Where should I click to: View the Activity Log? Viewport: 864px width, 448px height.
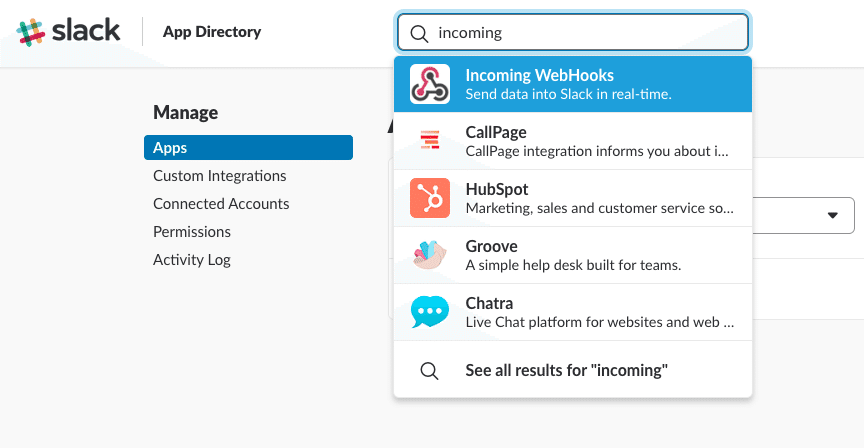(x=192, y=260)
